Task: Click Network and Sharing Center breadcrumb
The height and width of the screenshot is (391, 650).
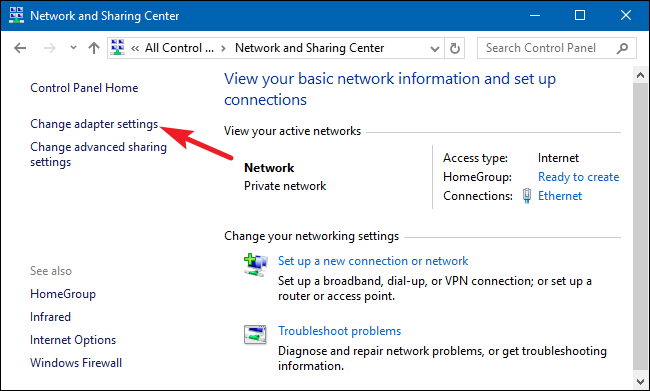Action: pyautogui.click(x=309, y=48)
